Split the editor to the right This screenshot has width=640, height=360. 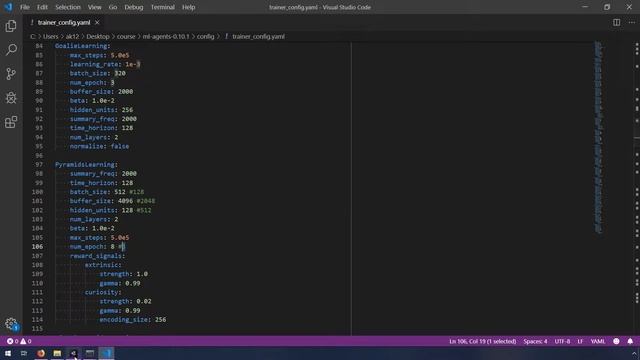click(616, 22)
